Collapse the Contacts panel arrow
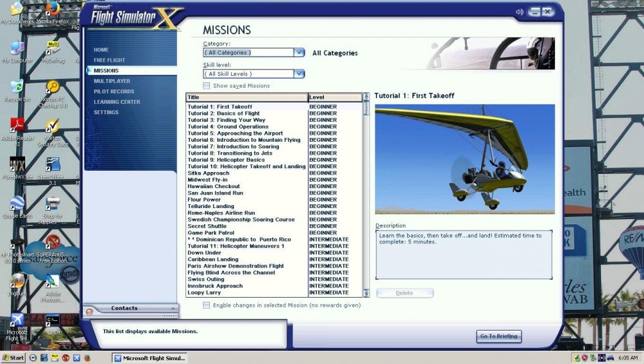The height and width of the screenshot is (364, 644). (x=173, y=308)
